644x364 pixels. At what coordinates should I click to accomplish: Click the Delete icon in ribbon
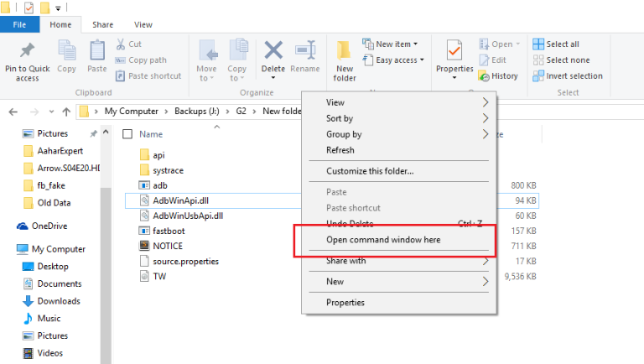click(x=273, y=51)
